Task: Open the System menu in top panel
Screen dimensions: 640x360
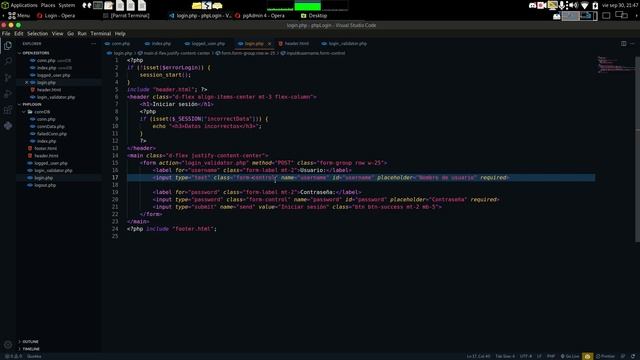Action: [x=67, y=5]
